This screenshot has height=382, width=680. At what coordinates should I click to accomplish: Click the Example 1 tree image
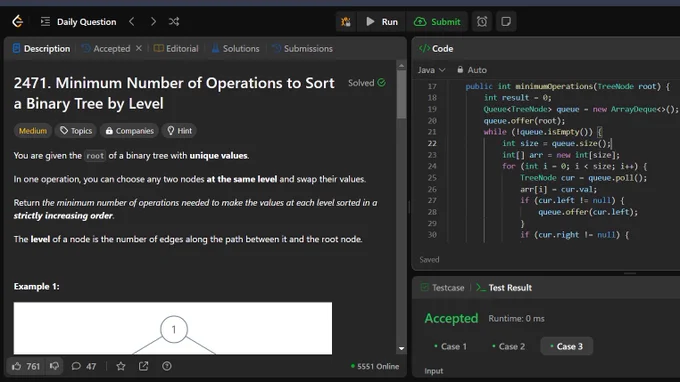click(x=173, y=328)
